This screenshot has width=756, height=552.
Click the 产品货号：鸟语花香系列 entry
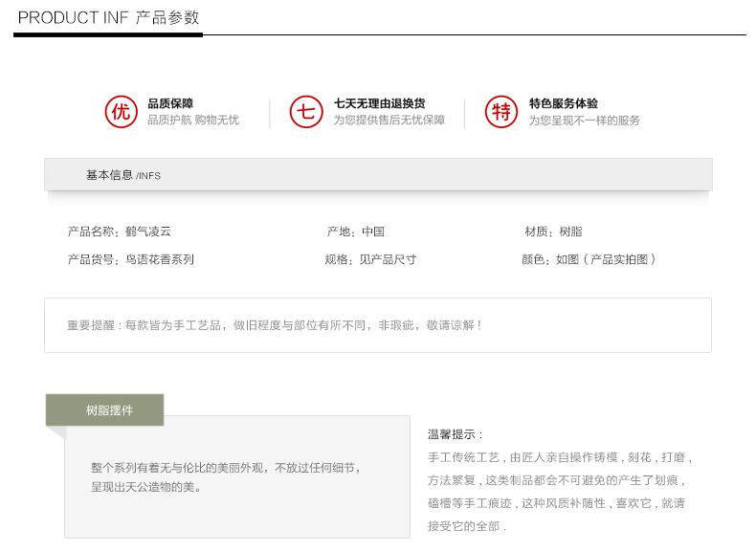131,259
